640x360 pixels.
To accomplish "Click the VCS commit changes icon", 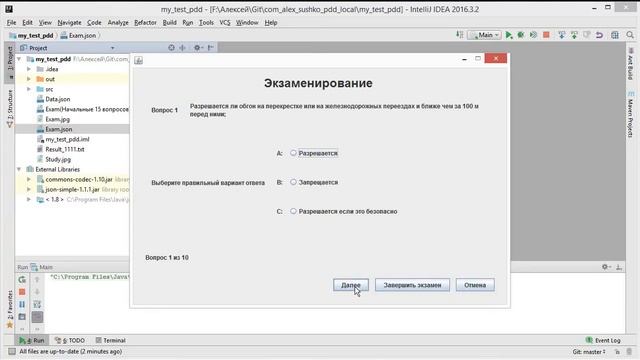I will click(x=574, y=35).
